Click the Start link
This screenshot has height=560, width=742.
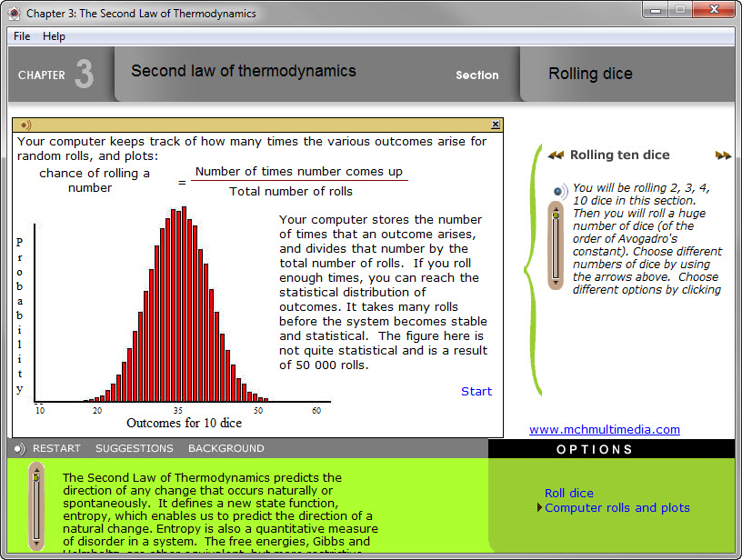tap(476, 391)
